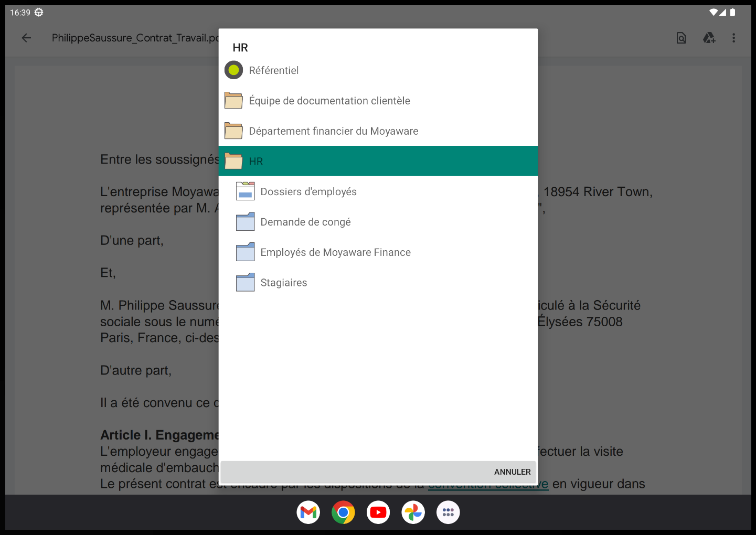Screen dimensions: 756x535
Task: Open the find-in-document search icon
Action: (x=681, y=38)
